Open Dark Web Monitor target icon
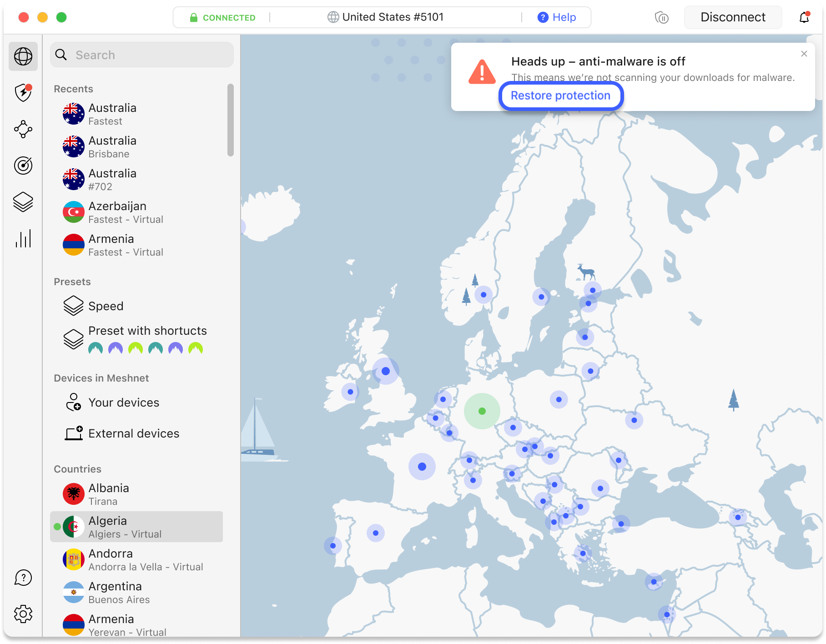Image resolution: width=826 pixels, height=644 pixels. click(23, 166)
